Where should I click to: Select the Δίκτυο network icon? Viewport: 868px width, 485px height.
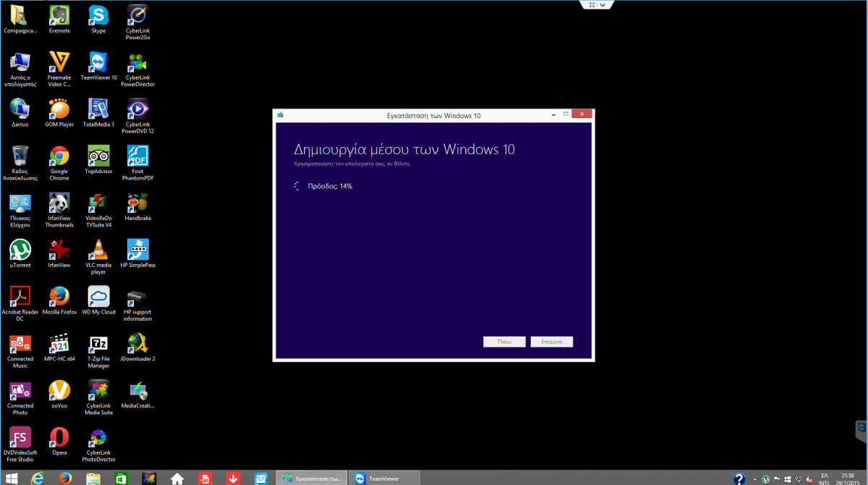click(x=20, y=113)
